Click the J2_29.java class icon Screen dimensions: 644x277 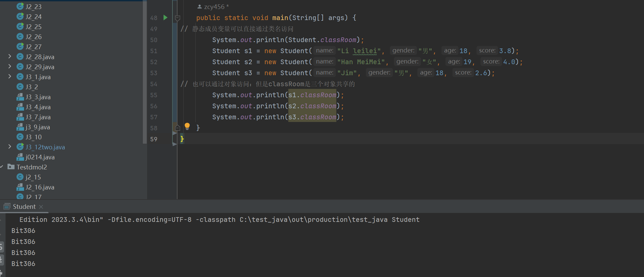point(20,66)
